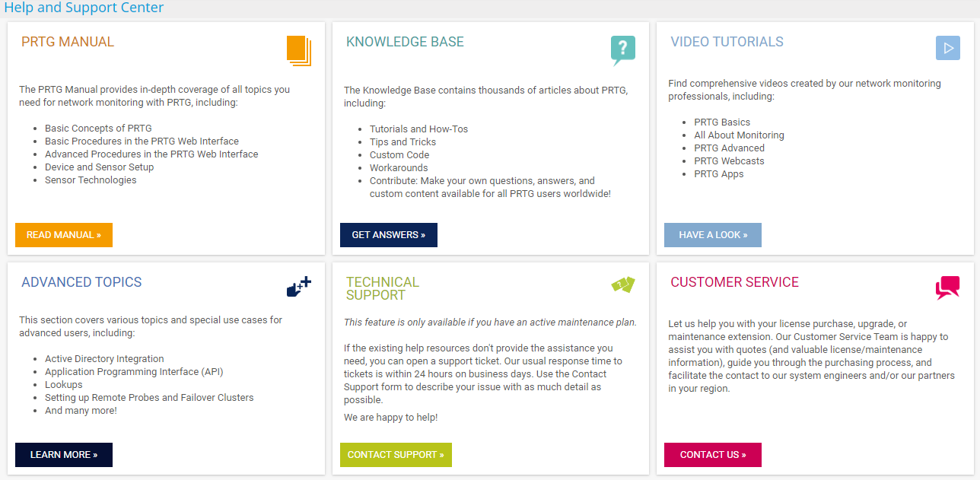
Task: Click the PRTG MANUAL heading
Action: [68, 43]
